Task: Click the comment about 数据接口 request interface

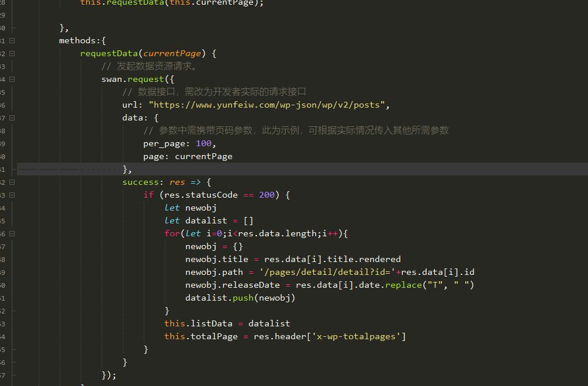Action: coord(214,92)
